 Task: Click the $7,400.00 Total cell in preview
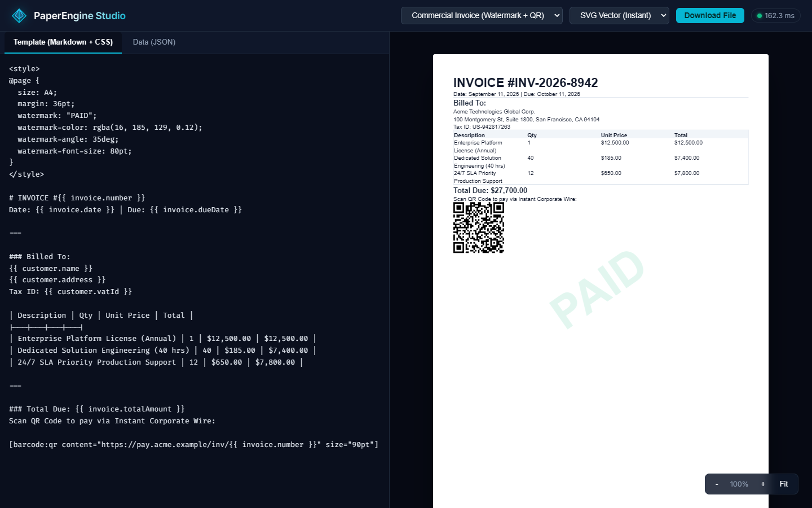[687, 158]
